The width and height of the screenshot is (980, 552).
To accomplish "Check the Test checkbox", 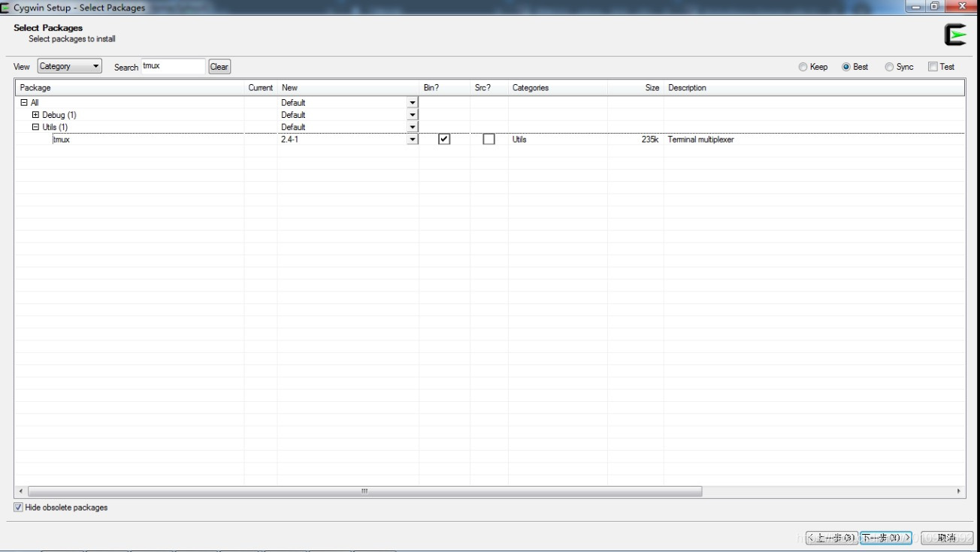I will [932, 66].
